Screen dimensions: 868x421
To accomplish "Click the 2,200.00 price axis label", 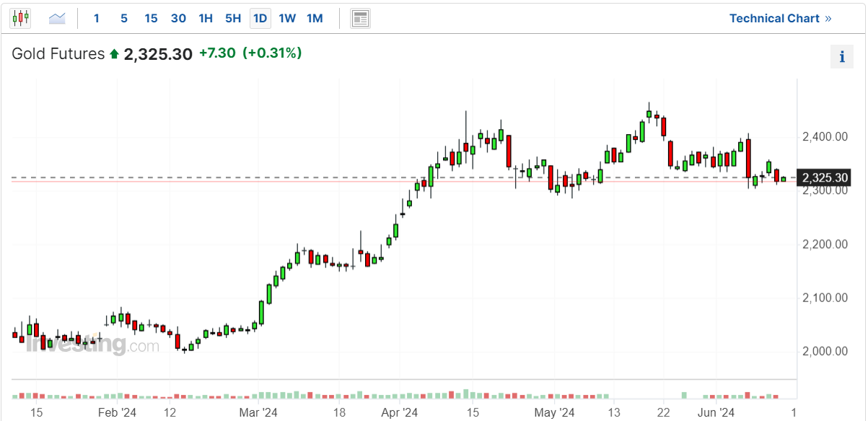I will click(825, 244).
